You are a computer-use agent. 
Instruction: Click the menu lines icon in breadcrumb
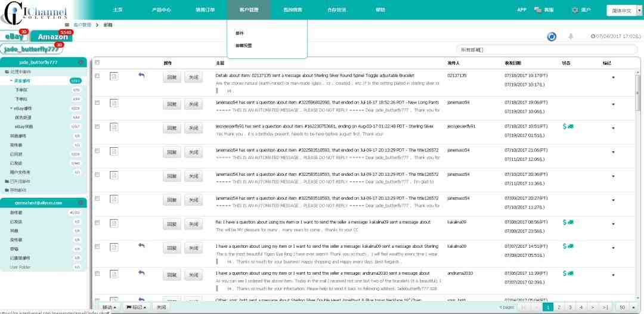point(67,25)
